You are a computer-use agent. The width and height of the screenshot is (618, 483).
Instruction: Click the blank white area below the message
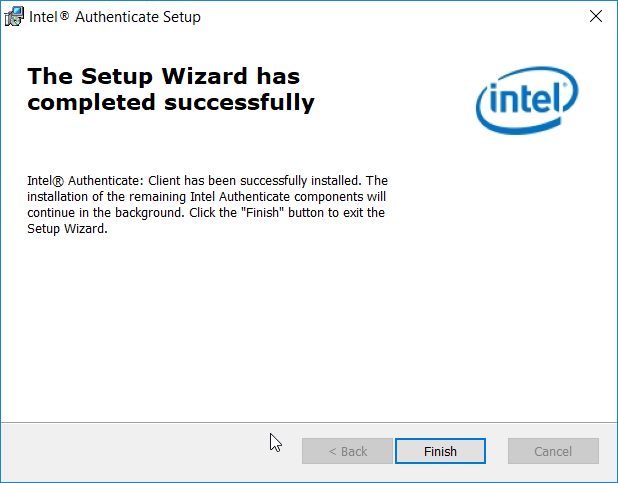click(307, 327)
